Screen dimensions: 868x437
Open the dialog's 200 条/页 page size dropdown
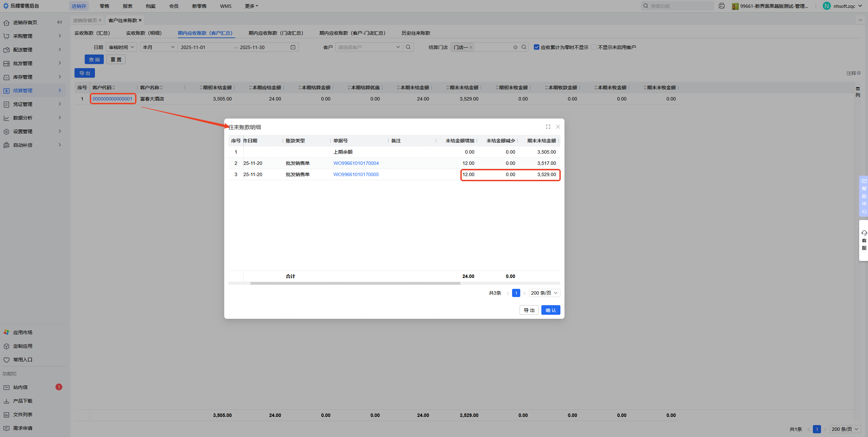[x=544, y=293]
